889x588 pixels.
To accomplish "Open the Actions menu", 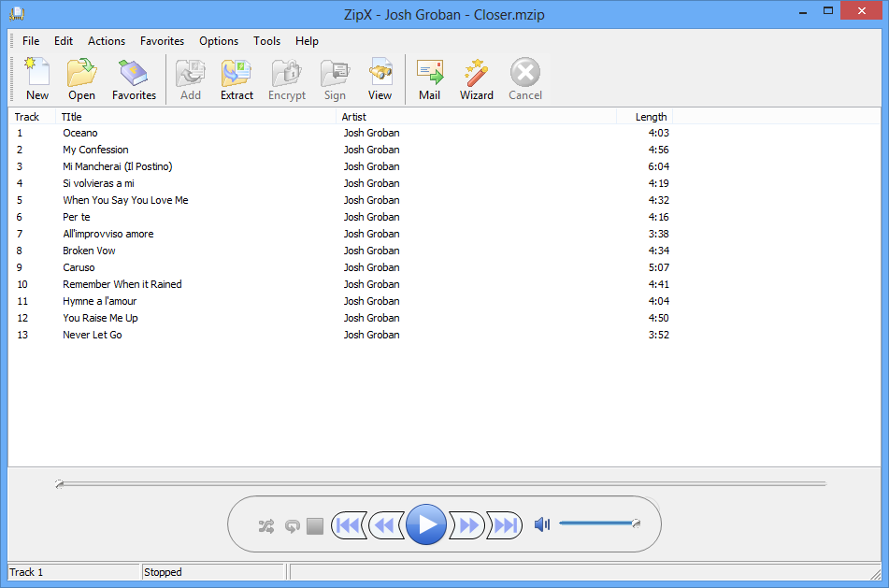I will point(106,41).
